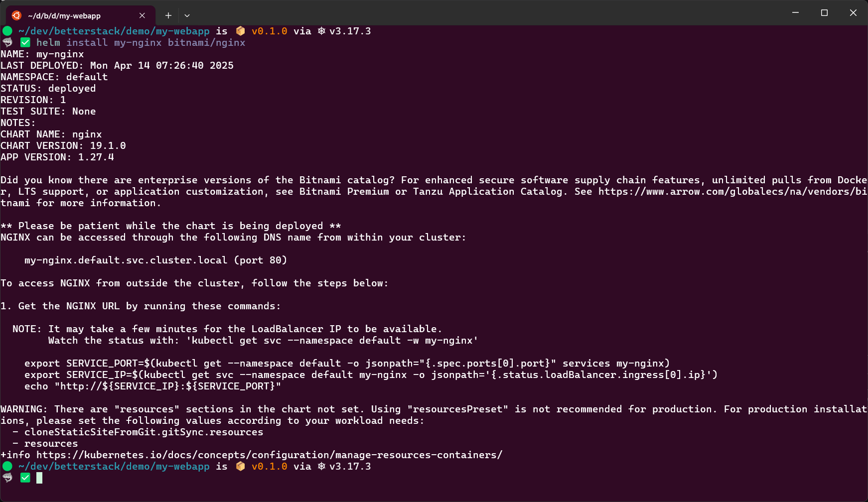Viewport: 868px width, 502px height.
Task: Click green checkmark on the bottom prompt line
Action: pyautogui.click(x=25, y=478)
